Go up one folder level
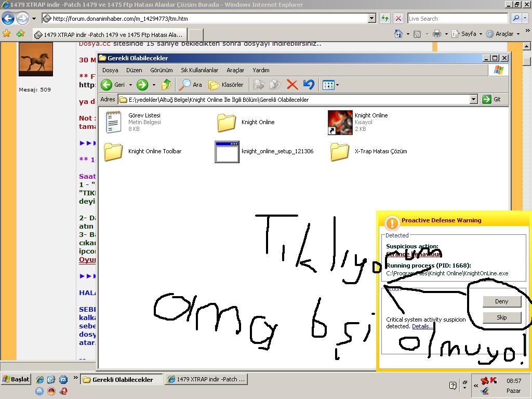This screenshot has width=532, height=399. pos(166,85)
